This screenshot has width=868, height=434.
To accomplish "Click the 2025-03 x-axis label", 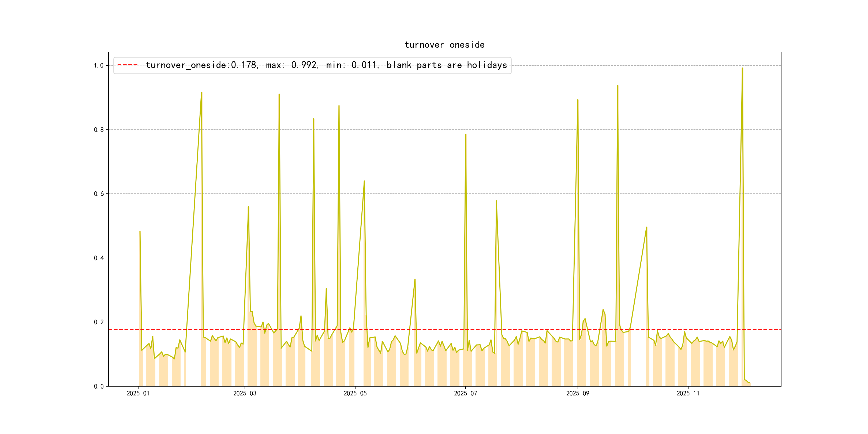I will 245,393.
